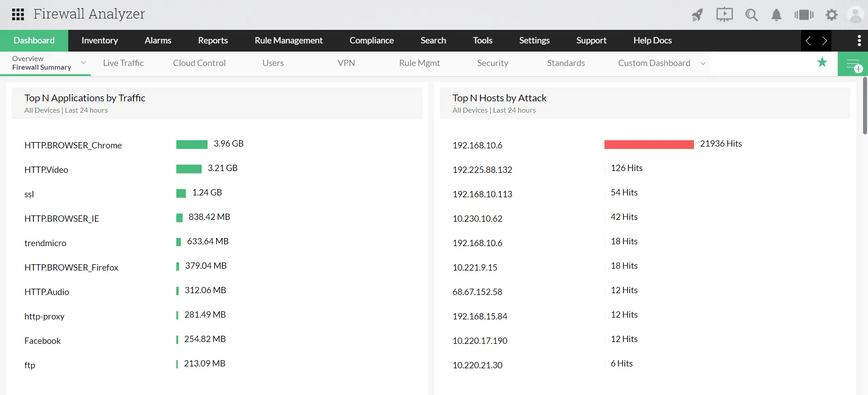Select HTTP.BROWSER_Chrome application entry

pyautogui.click(x=73, y=145)
